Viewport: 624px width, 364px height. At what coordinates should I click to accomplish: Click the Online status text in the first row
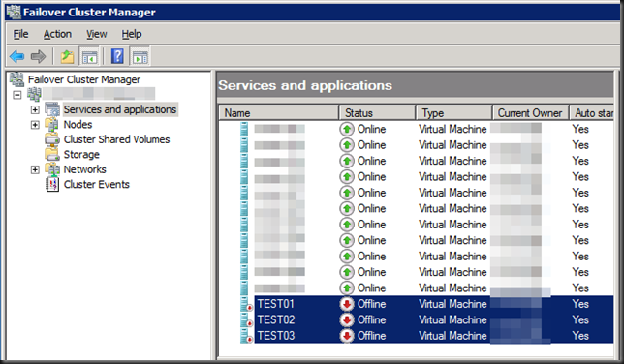(x=371, y=129)
